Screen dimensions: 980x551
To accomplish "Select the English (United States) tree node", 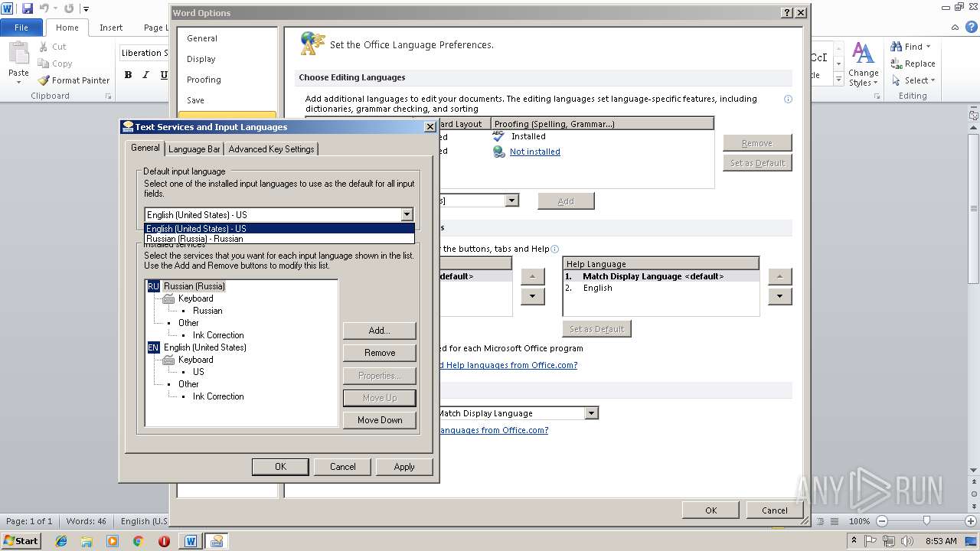I will [205, 347].
